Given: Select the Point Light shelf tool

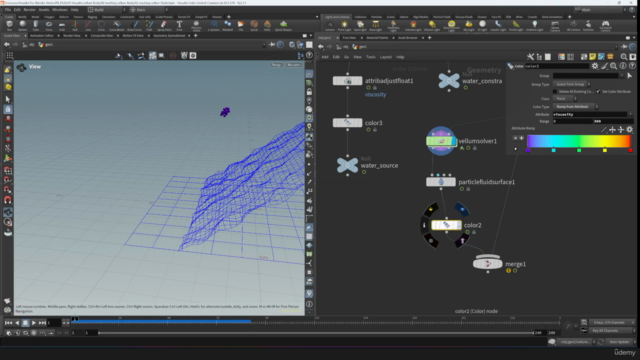Looking at the screenshot, I should (344, 26).
